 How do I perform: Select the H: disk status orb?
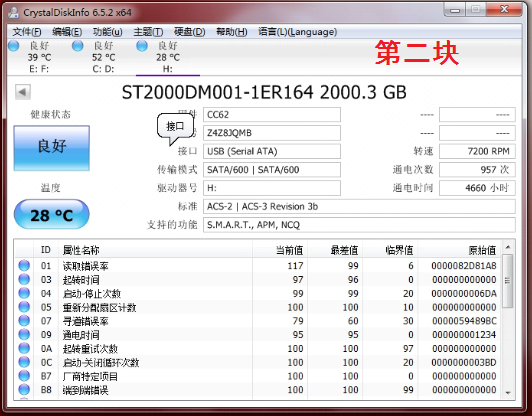coord(142,45)
